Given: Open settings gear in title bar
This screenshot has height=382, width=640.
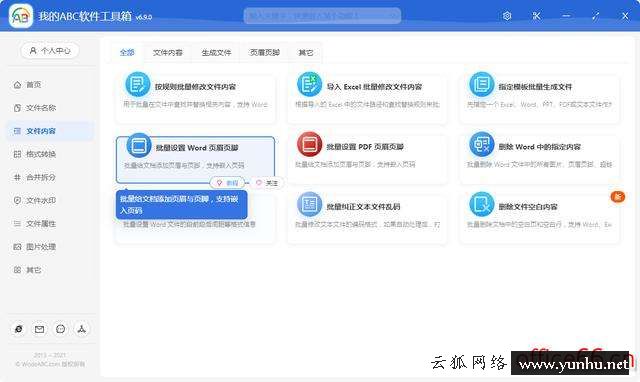Looking at the screenshot, I should tap(507, 16).
